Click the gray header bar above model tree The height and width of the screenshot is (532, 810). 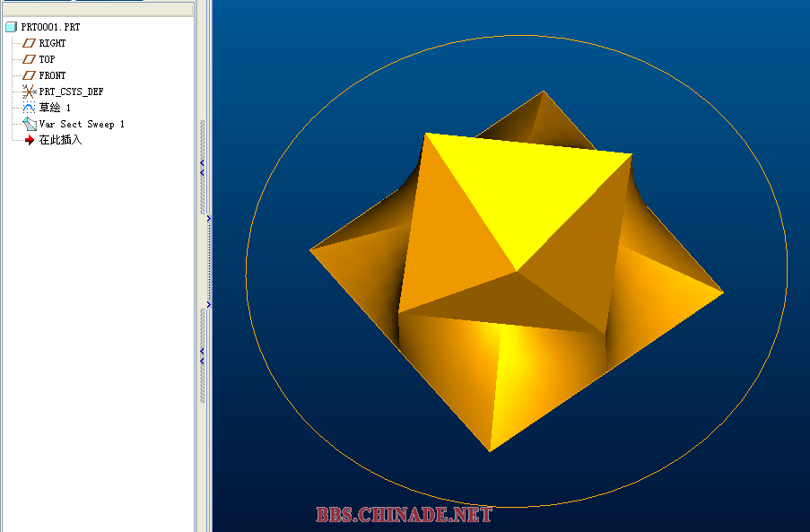(x=97, y=9)
